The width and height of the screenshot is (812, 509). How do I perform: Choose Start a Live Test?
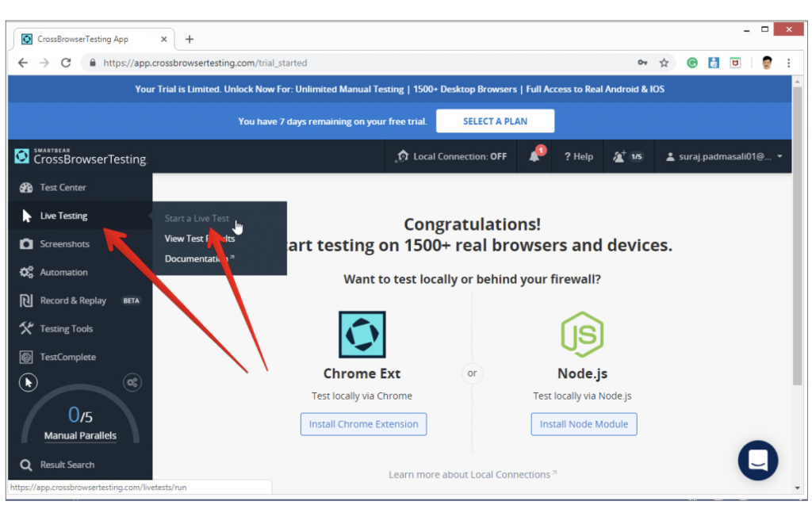click(197, 219)
